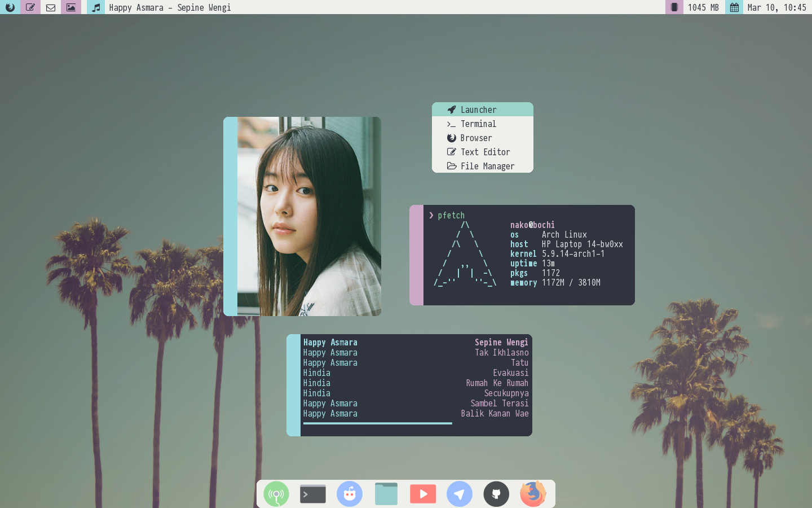Screen dimensions: 812x508
Task: Click the date and time Mar 10, 10:45
Action: 777,7
